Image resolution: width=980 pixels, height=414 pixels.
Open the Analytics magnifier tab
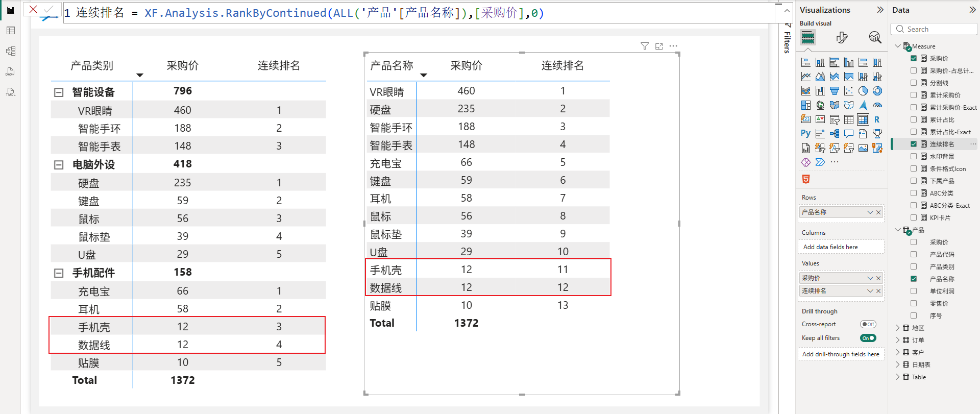click(x=875, y=37)
